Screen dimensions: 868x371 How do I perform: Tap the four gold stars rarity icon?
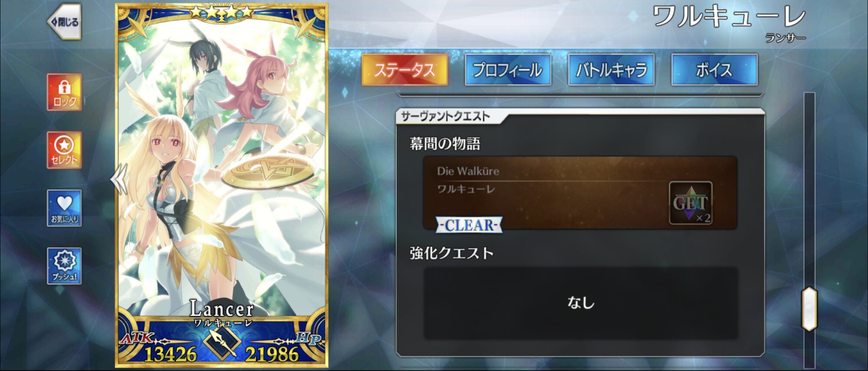221,12
